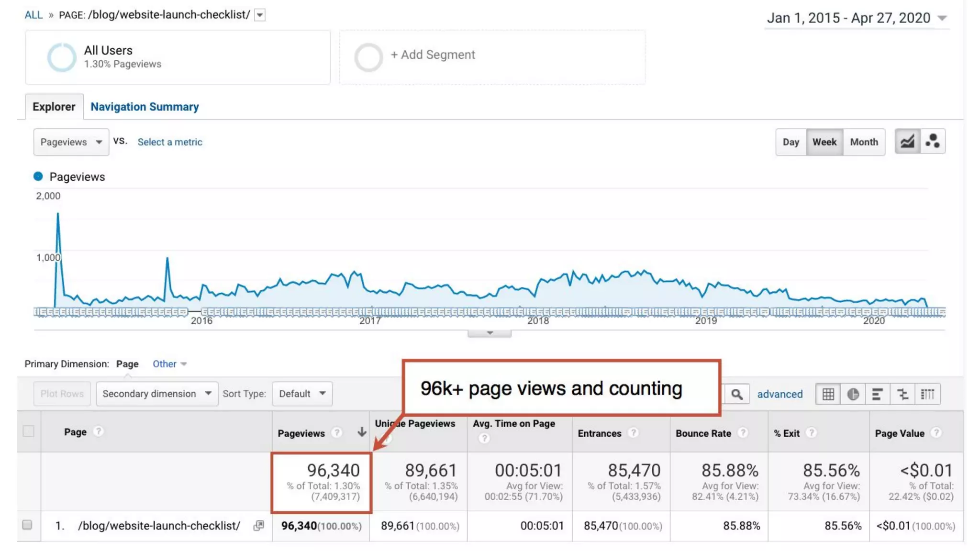Check the row 1 checkbox
The height and width of the screenshot is (551, 980).
[27, 525]
